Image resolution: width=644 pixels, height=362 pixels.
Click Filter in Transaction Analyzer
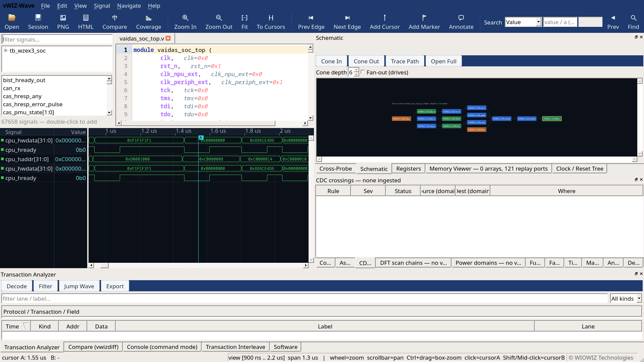click(45, 286)
